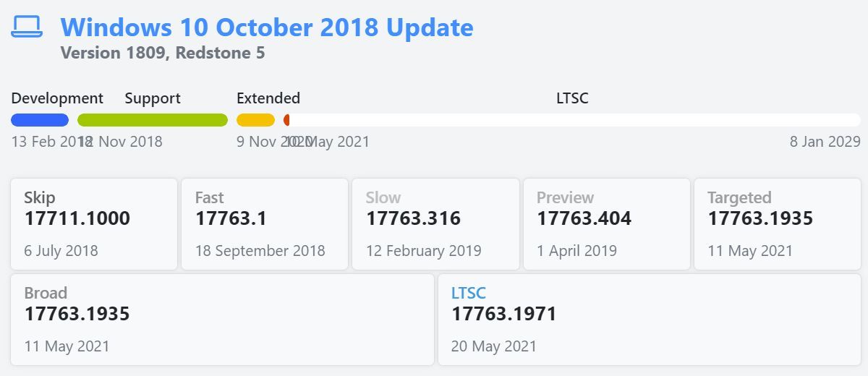Open the Broad ring card
This screenshot has height=376, width=868.
pyautogui.click(x=222, y=320)
